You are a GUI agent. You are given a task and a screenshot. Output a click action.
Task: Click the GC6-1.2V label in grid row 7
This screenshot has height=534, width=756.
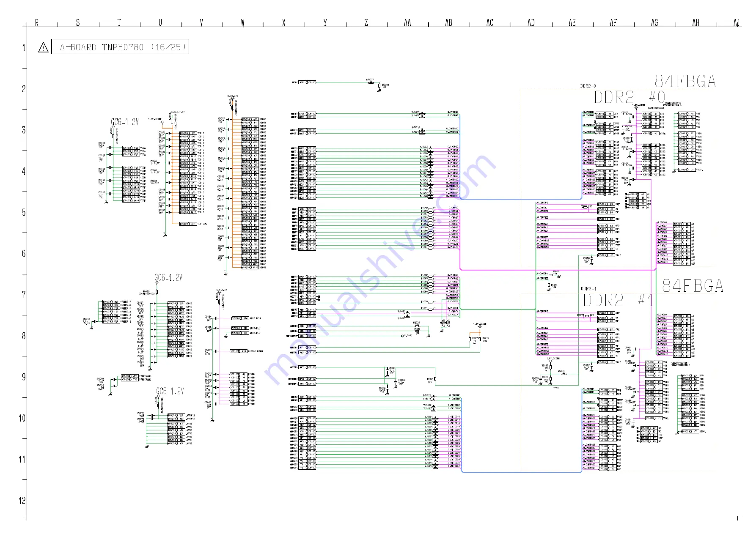click(168, 277)
